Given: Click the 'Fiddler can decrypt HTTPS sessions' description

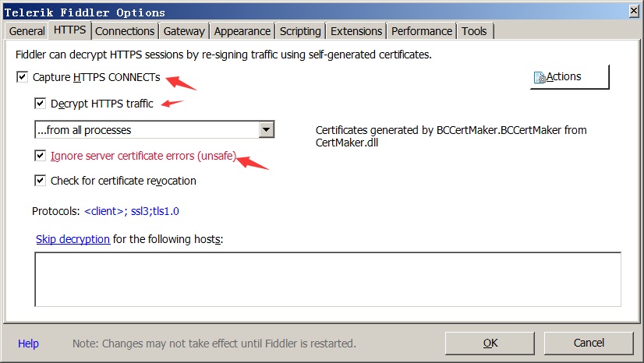Looking at the screenshot, I should (224, 55).
